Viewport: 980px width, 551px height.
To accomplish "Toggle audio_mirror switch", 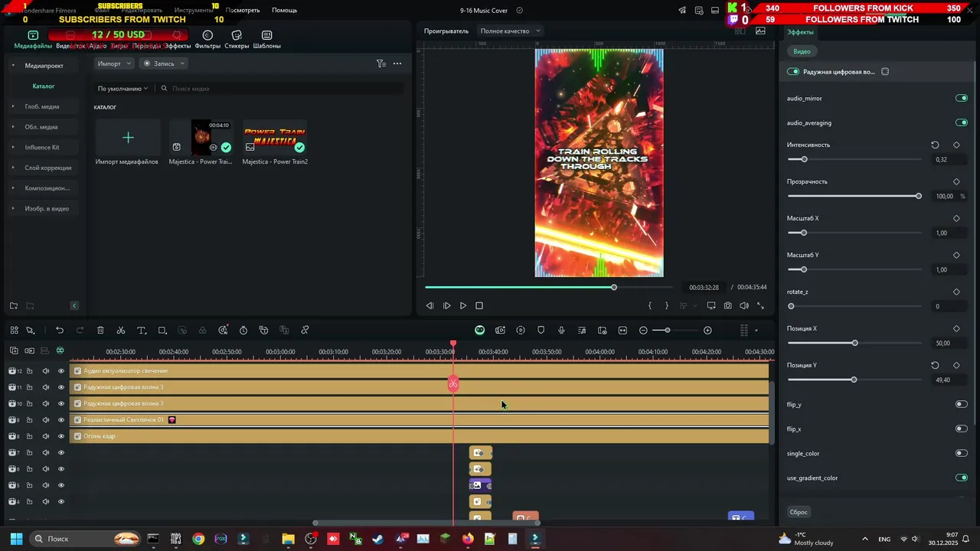I will (x=962, y=98).
